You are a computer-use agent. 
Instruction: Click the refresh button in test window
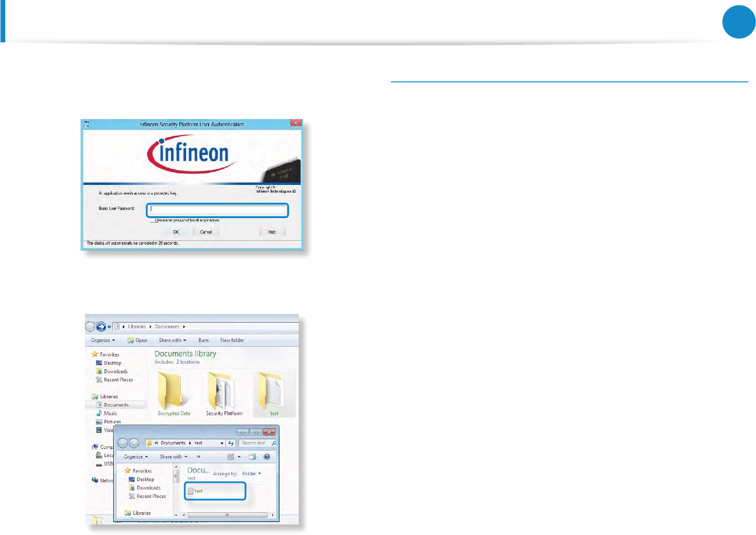point(231,443)
